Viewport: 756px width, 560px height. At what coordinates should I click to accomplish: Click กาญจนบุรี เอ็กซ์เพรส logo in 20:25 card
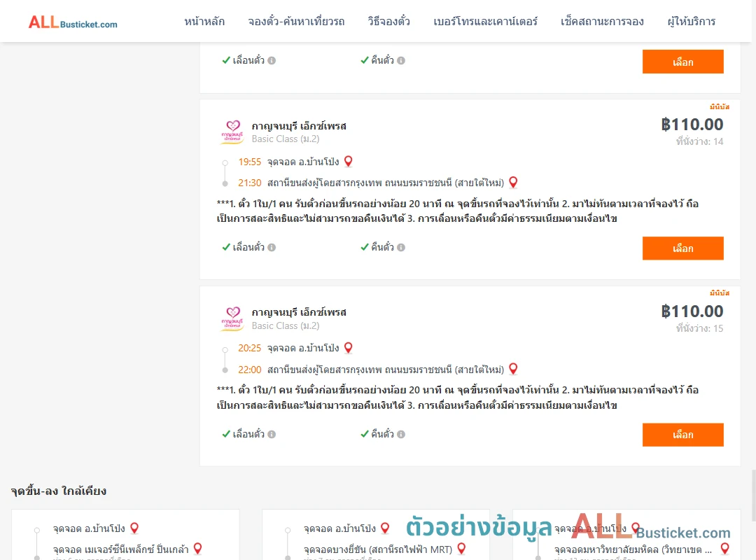(232, 318)
